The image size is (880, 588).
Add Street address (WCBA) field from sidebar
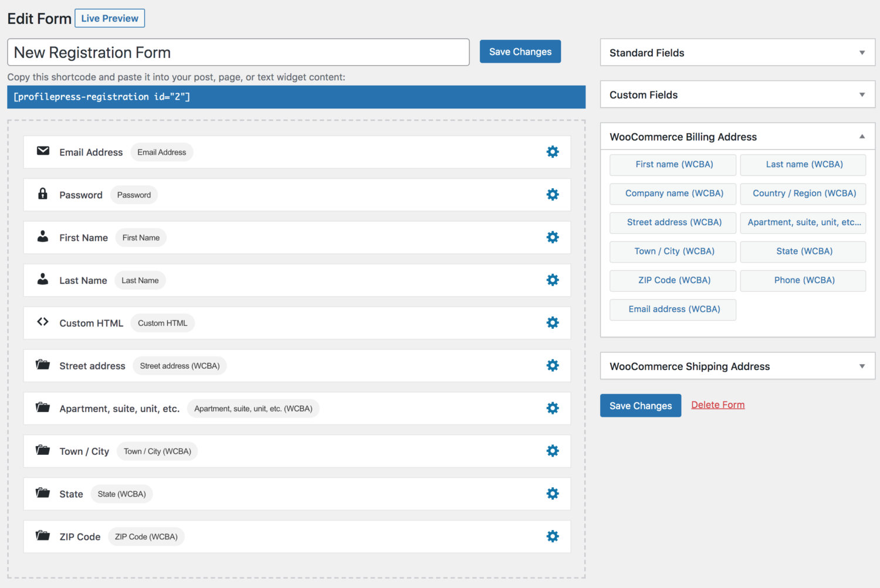pos(673,223)
